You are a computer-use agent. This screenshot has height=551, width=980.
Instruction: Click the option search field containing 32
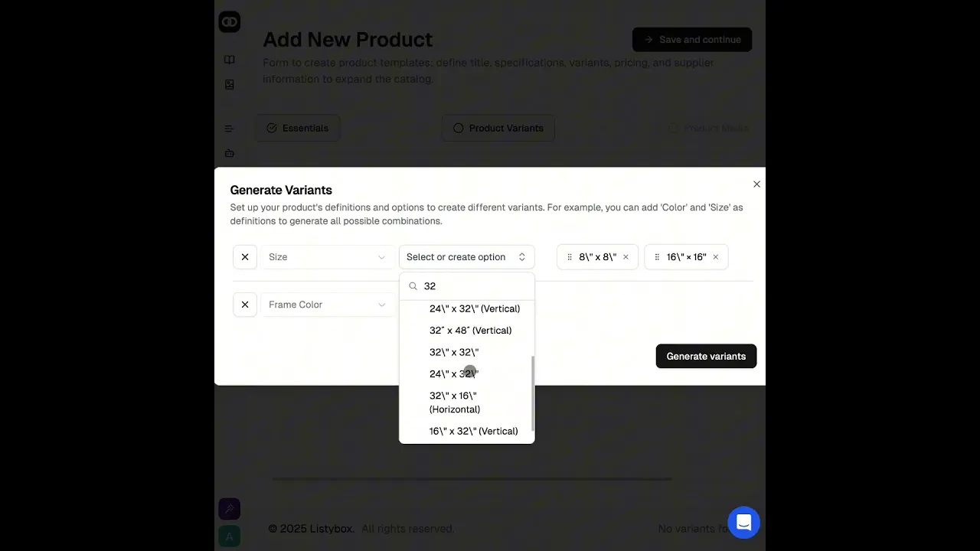[475, 286]
